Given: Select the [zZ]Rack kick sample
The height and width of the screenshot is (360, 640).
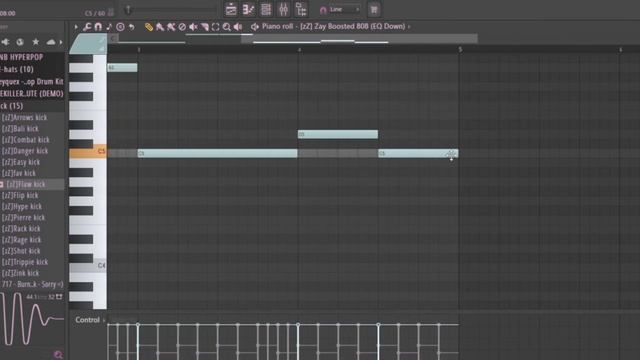Looking at the screenshot, I should pyautogui.click(x=21, y=229).
